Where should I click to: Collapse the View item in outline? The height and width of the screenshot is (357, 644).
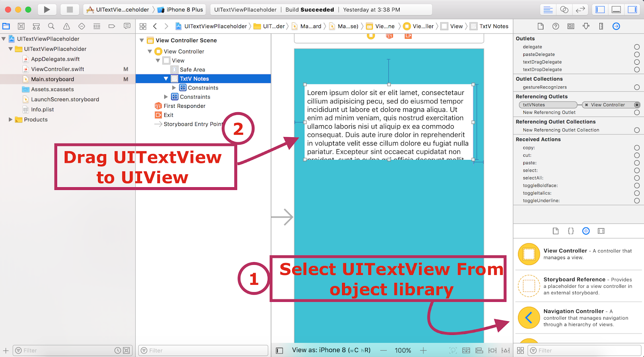[x=158, y=61]
